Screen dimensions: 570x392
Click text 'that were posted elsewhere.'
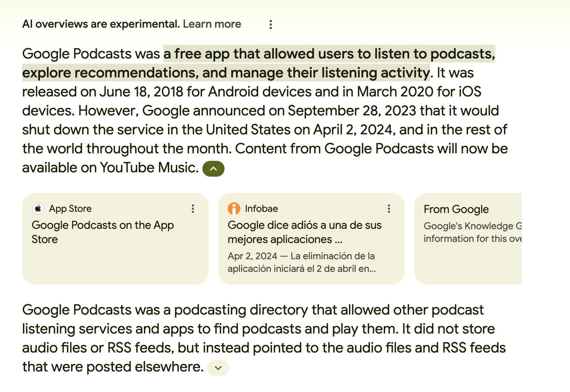[113, 367]
